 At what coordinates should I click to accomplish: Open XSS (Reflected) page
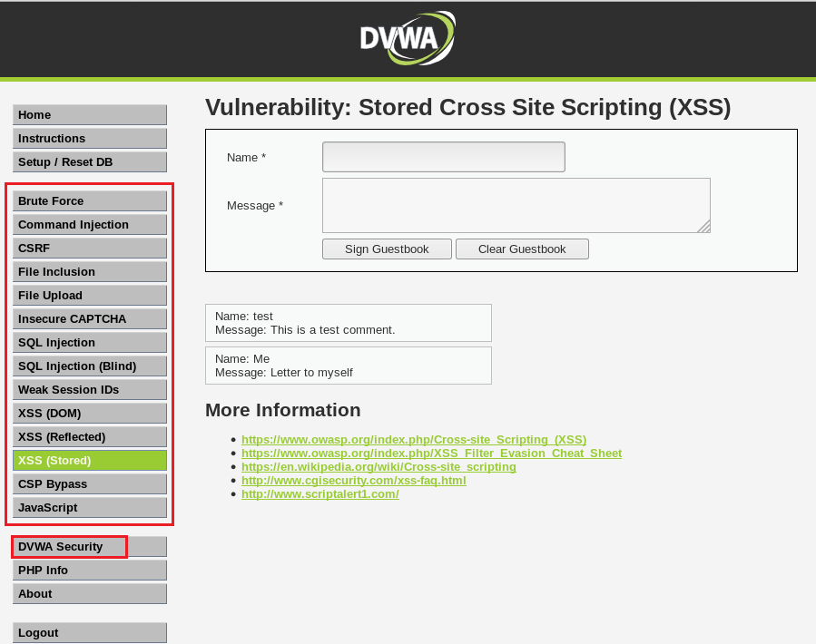click(90, 437)
